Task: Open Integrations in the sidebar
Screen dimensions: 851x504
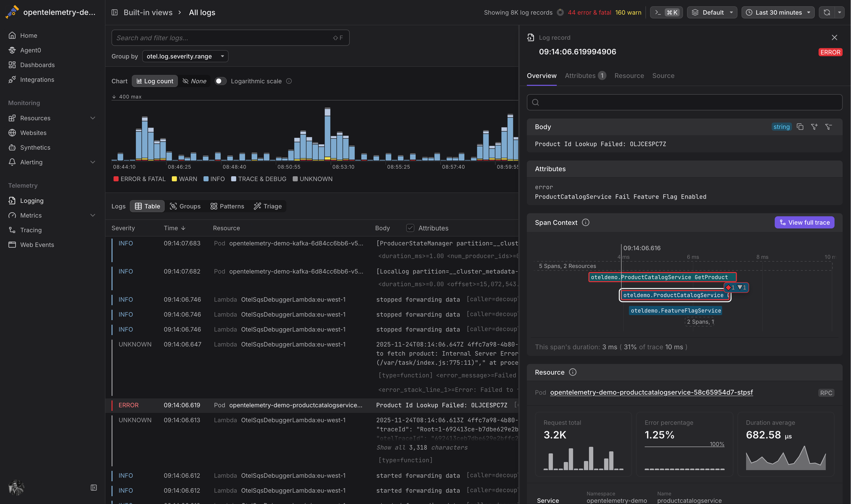Action: tap(37, 80)
